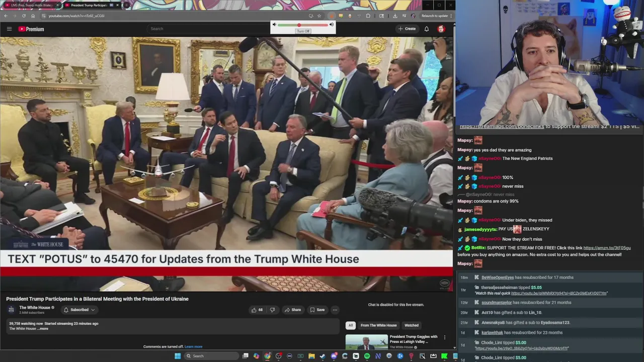
Task: Open the streamlabs donation link
Action: [x=502, y=126]
